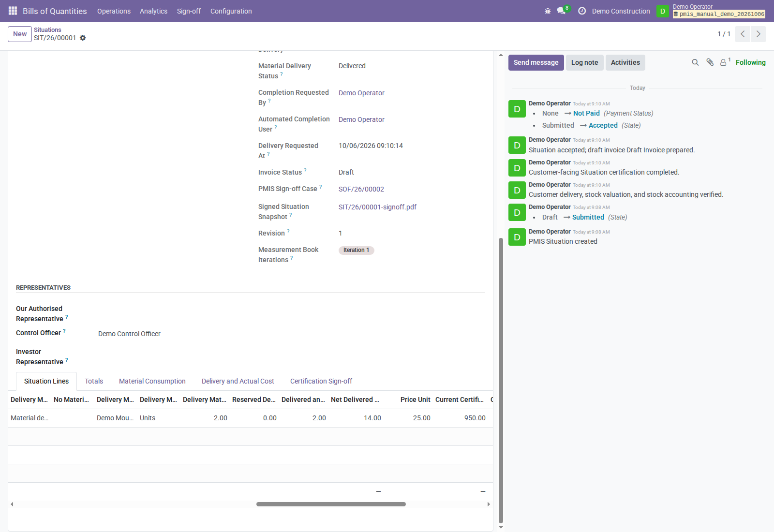This screenshot has height=532, width=774.
Task: Select the Situation Lines tab
Action: point(46,381)
